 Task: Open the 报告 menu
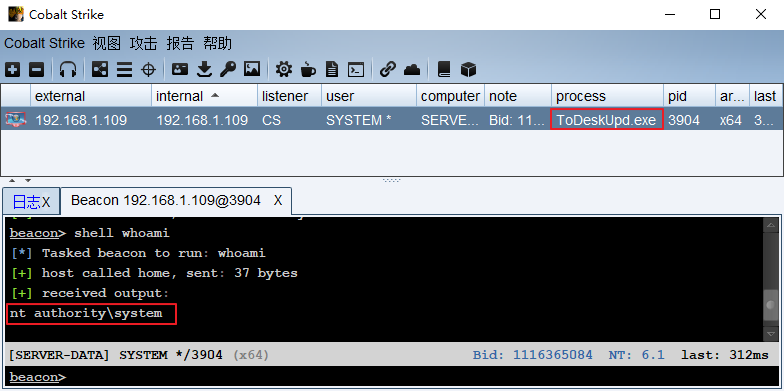[180, 44]
